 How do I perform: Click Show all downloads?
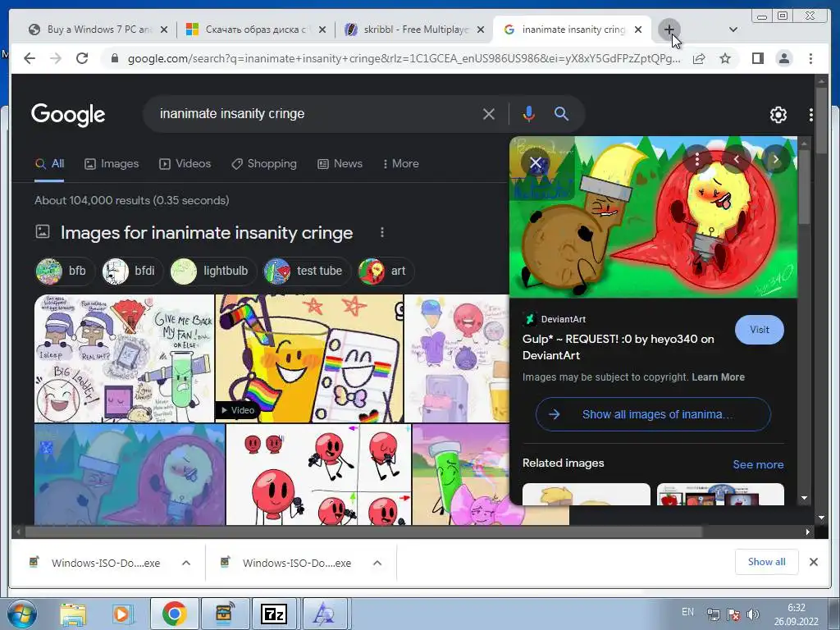pyautogui.click(x=767, y=562)
